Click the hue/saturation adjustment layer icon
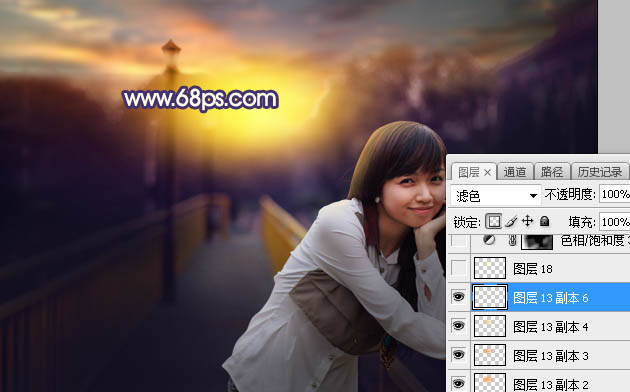This screenshot has height=392, width=630. (x=489, y=240)
